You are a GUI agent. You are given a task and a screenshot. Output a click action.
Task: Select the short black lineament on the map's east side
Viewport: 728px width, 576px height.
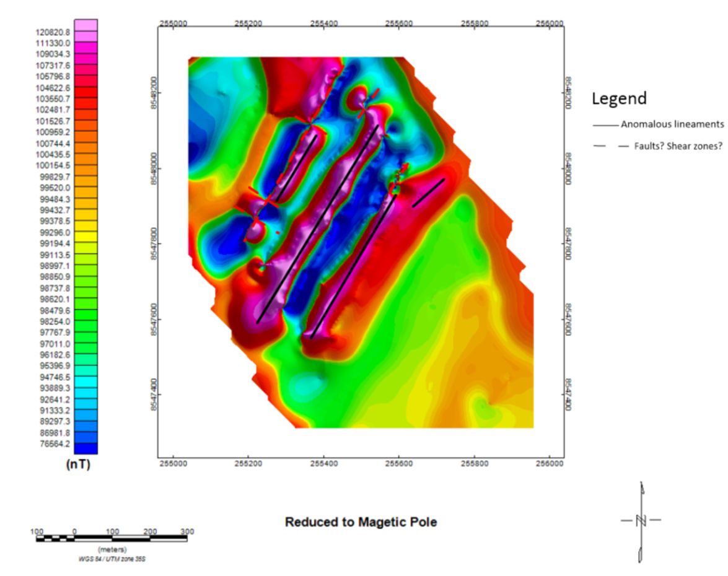(x=429, y=193)
